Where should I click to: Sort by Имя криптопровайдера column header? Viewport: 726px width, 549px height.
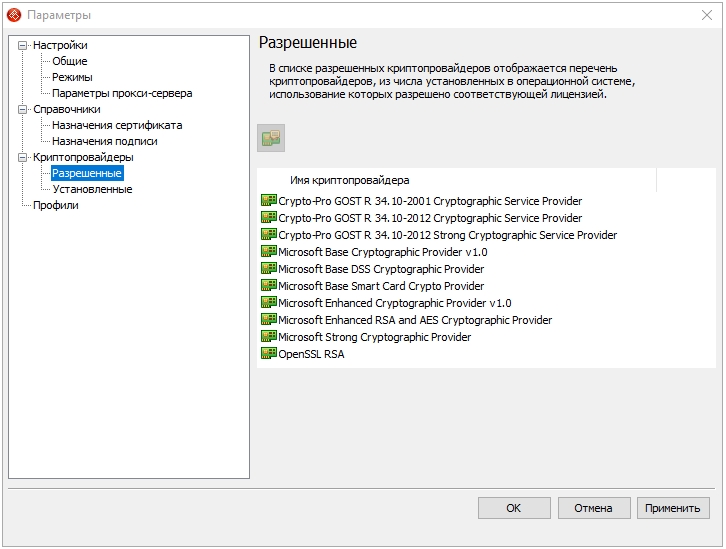click(457, 180)
